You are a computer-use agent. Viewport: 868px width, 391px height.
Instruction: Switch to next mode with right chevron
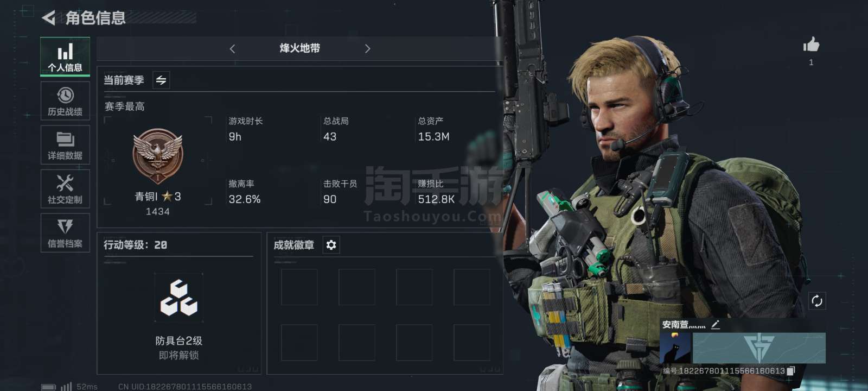[x=367, y=49]
